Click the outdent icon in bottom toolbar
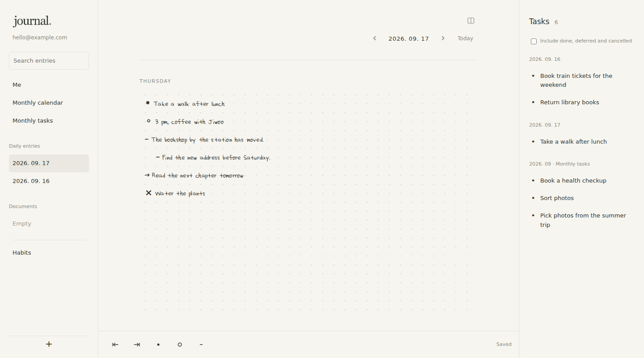The height and width of the screenshot is (358, 644). (x=115, y=345)
